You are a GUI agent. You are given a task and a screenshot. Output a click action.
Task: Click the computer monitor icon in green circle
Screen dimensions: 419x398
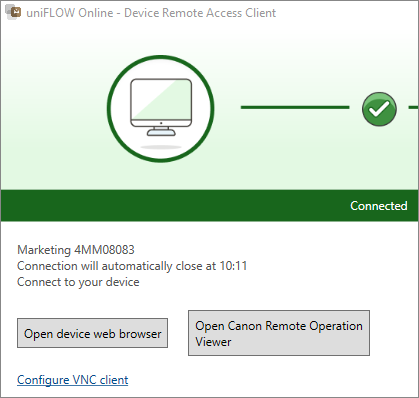[x=161, y=108]
